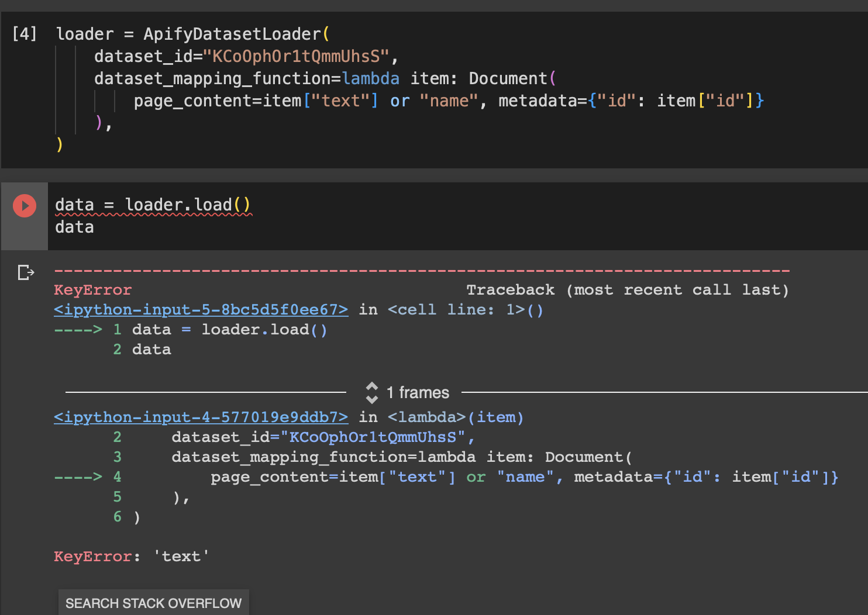Click the execution count label [4]
The image size is (868, 615).
tap(24, 34)
